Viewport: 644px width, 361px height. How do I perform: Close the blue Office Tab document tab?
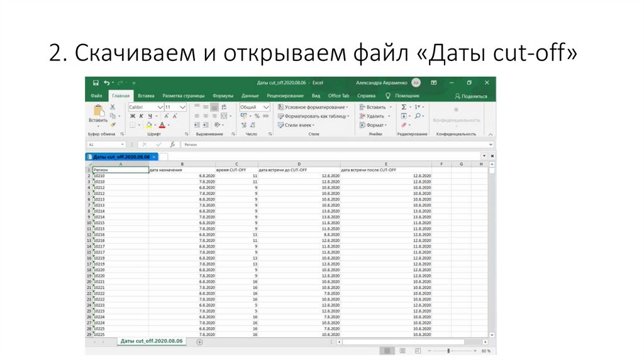[x=154, y=157]
